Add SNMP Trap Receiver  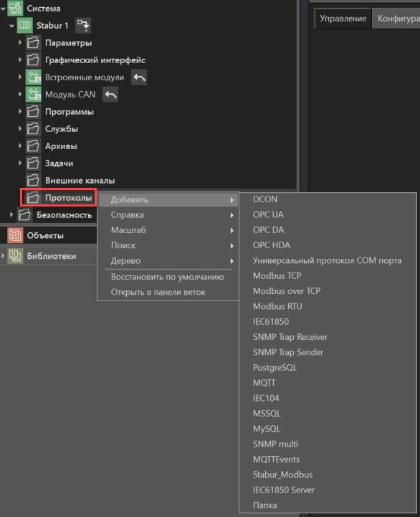click(328, 337)
